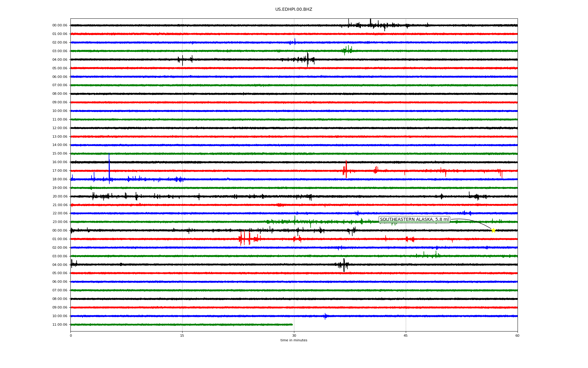Click the x-axis tick label 60
The height and width of the screenshot is (368, 588).
(517, 335)
